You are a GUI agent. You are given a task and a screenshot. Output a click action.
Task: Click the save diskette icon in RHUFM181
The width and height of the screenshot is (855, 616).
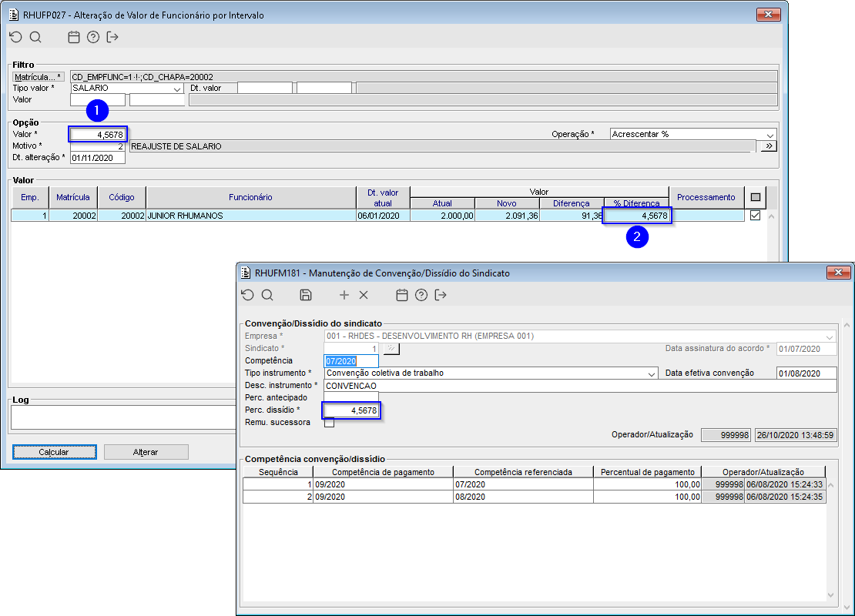(x=306, y=295)
